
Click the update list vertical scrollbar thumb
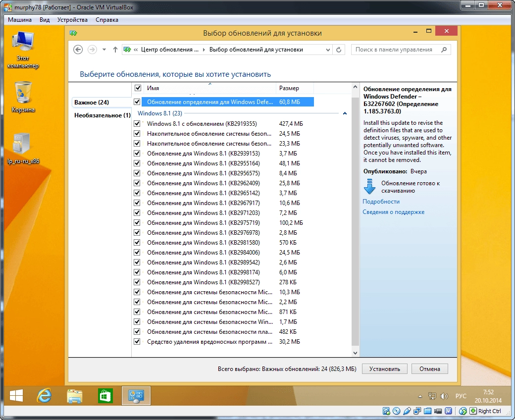point(355,221)
